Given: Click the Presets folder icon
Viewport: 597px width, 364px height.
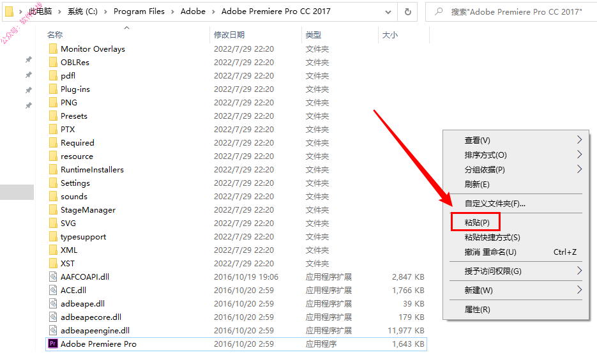Looking at the screenshot, I should (x=53, y=116).
